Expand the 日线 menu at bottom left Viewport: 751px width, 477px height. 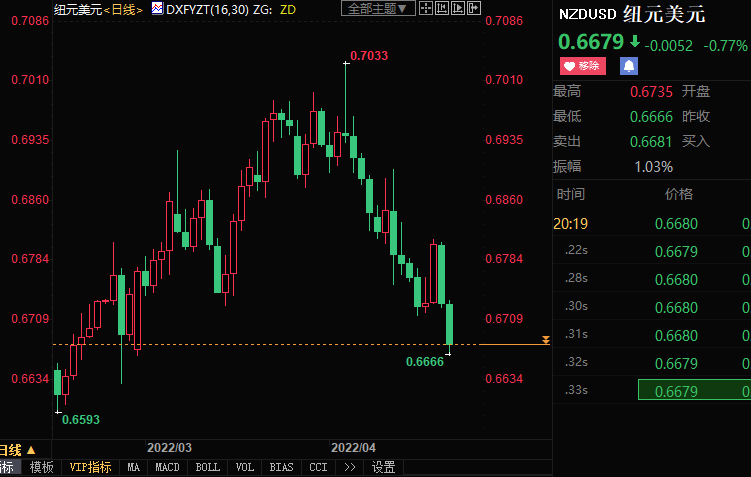pos(18,450)
